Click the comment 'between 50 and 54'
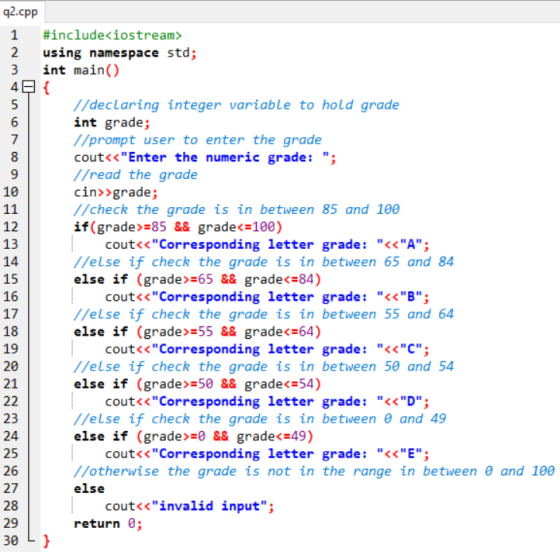The image size is (560, 552). pyautogui.click(x=388, y=366)
